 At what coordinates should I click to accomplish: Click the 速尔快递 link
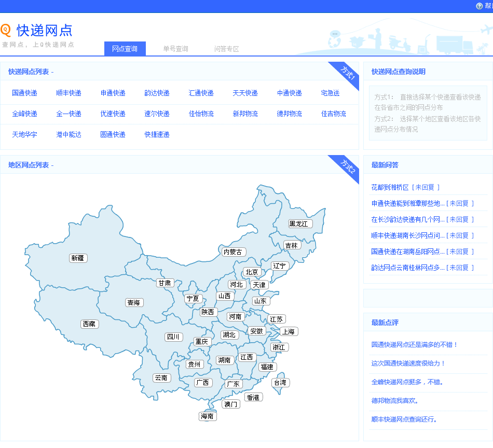coord(157,114)
